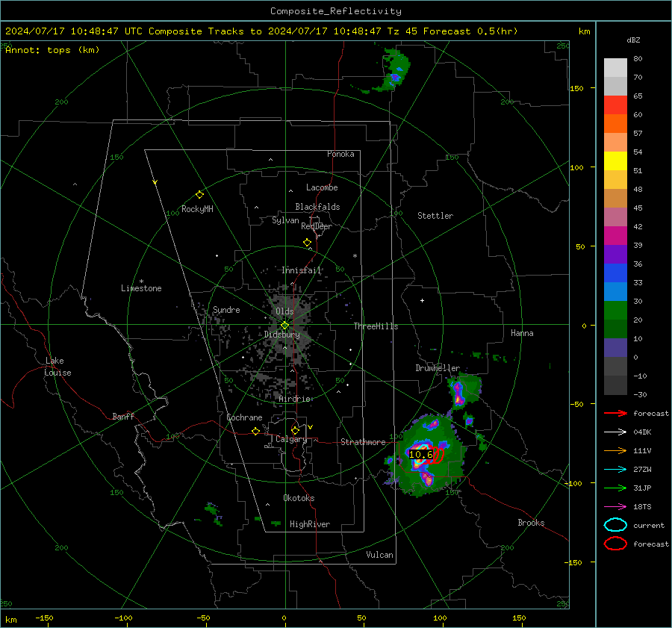Click the red swatch in dBZ scale
Viewport: 672px width, 628px height.
615,105
